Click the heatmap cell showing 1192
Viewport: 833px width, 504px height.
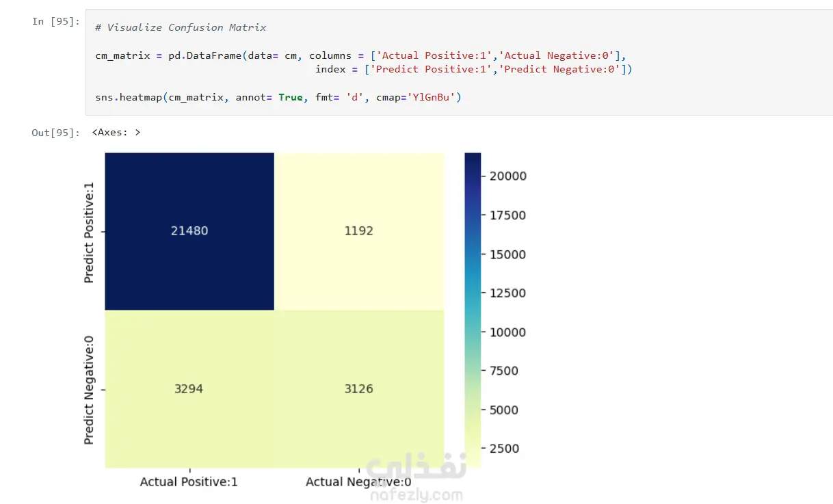pyautogui.click(x=359, y=231)
